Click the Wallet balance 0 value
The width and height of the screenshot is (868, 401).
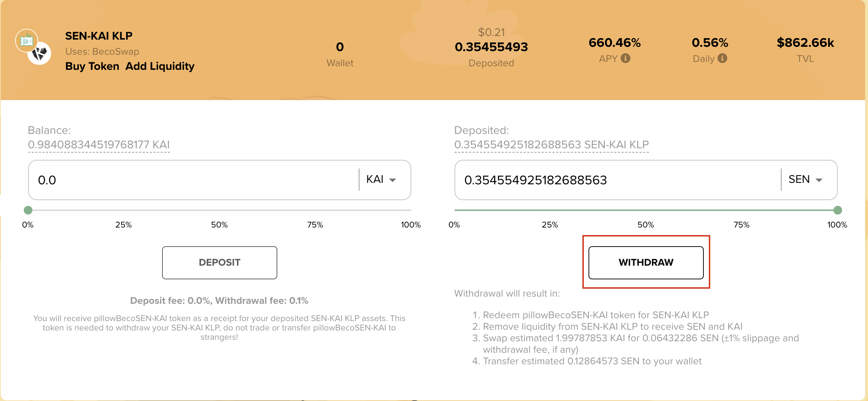click(340, 47)
